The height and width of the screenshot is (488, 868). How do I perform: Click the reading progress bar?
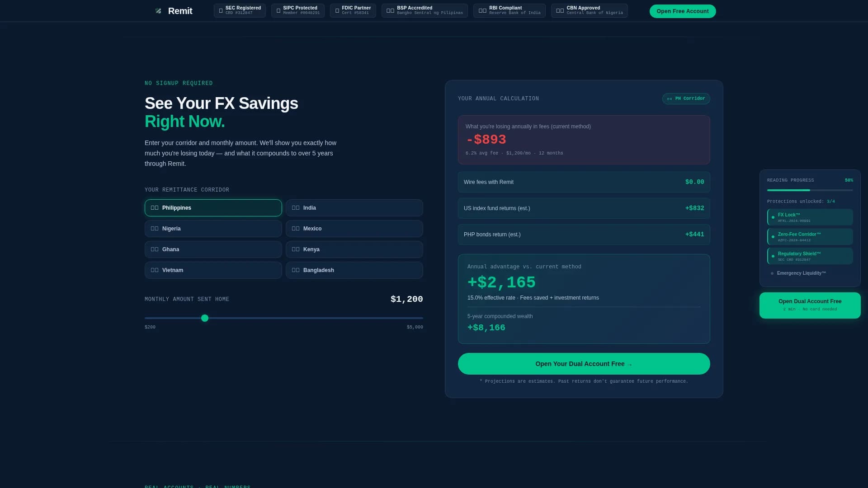[810, 190]
